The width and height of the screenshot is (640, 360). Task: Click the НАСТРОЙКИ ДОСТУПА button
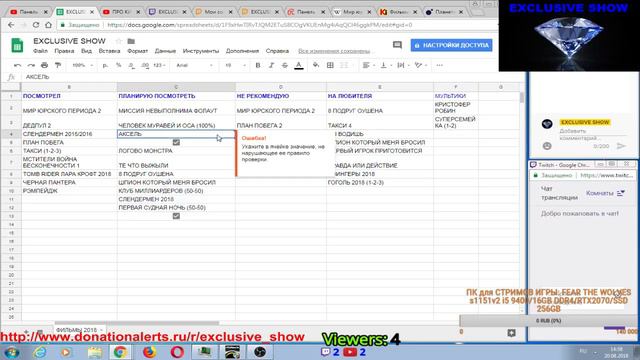tap(451, 45)
